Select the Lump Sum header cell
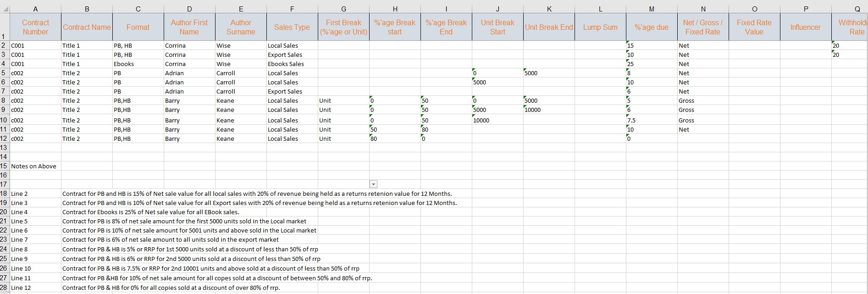The image size is (868, 294). pos(600,27)
